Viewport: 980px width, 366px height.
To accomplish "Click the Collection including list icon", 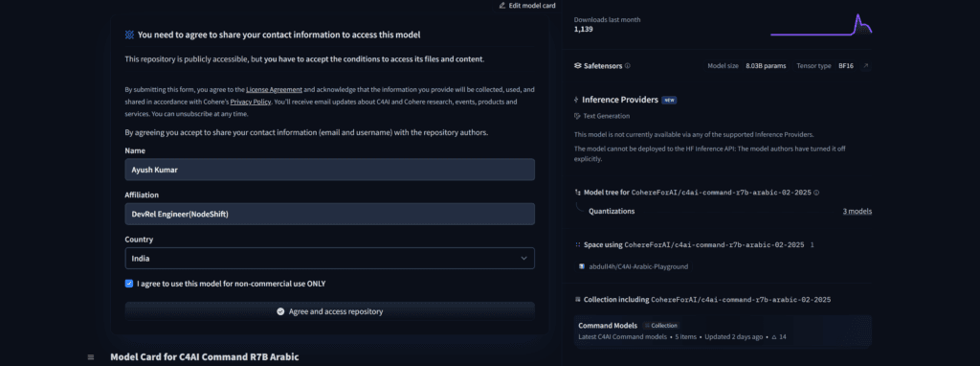I will coord(577,300).
